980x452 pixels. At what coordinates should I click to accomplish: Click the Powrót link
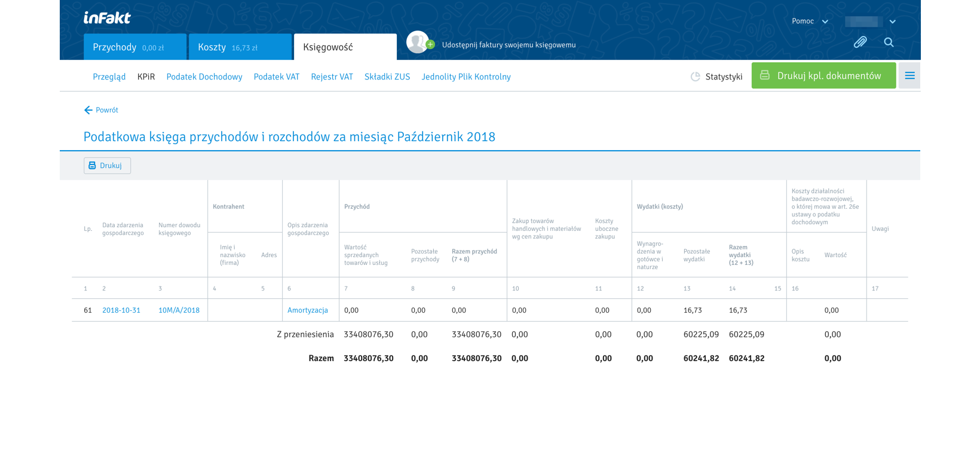pos(107,110)
